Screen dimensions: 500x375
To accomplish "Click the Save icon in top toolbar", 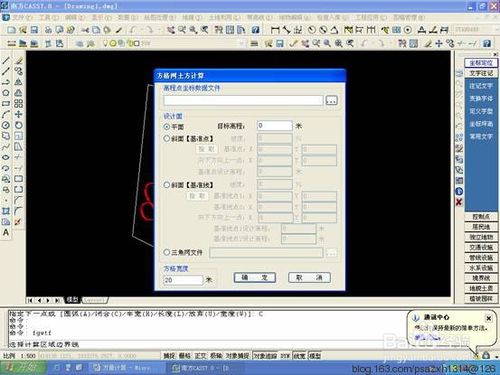I will pos(34,30).
